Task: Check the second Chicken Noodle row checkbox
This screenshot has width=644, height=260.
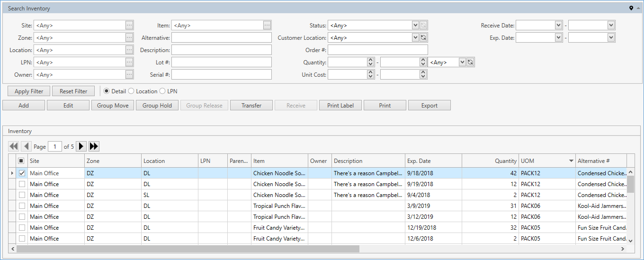Action: (x=21, y=184)
